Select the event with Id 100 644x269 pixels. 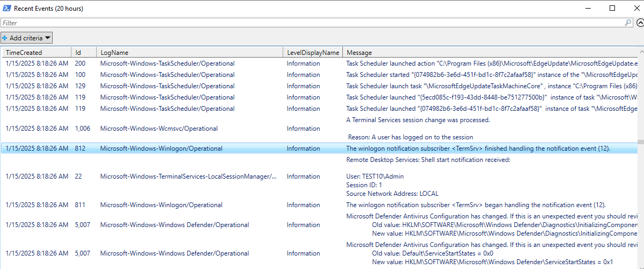tap(320, 75)
